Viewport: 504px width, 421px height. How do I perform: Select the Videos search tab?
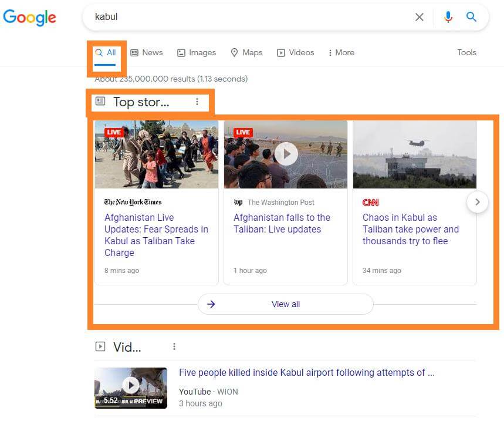point(296,52)
